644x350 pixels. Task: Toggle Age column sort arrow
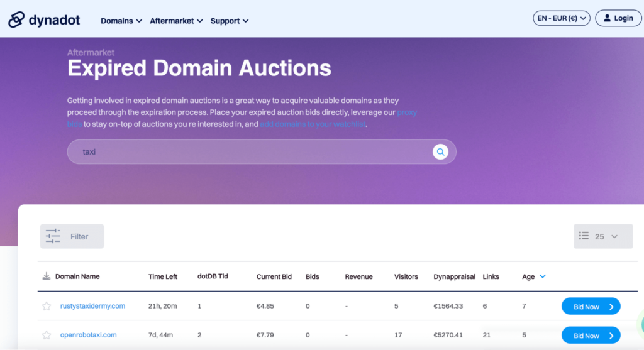click(543, 276)
